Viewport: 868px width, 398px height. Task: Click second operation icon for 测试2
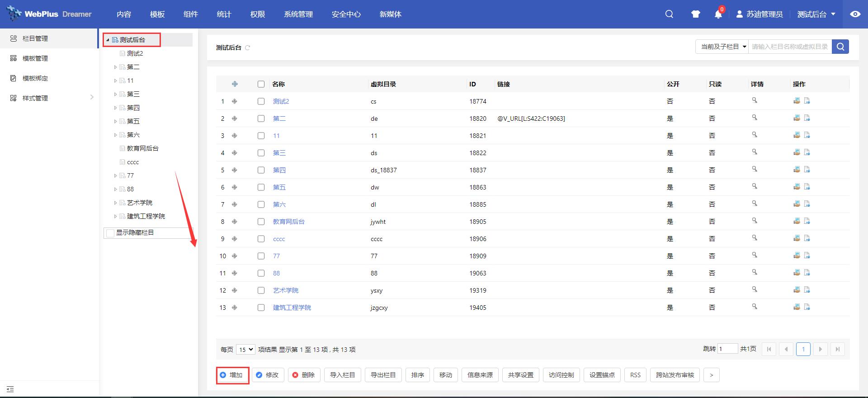click(x=807, y=100)
